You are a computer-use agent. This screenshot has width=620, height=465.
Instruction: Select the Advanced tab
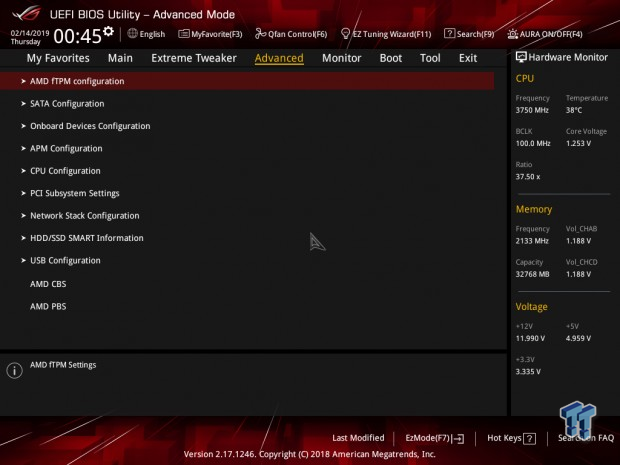tap(279, 58)
